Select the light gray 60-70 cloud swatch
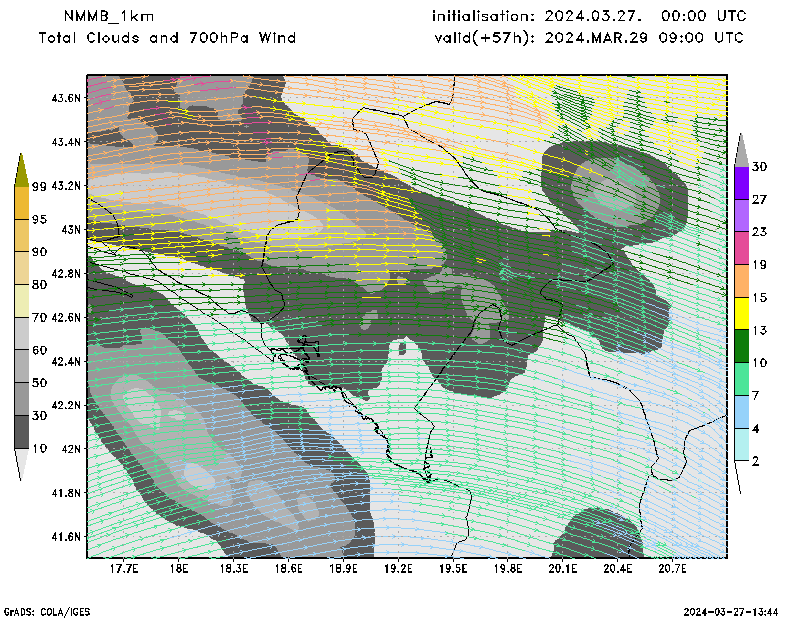 pyautogui.click(x=21, y=334)
